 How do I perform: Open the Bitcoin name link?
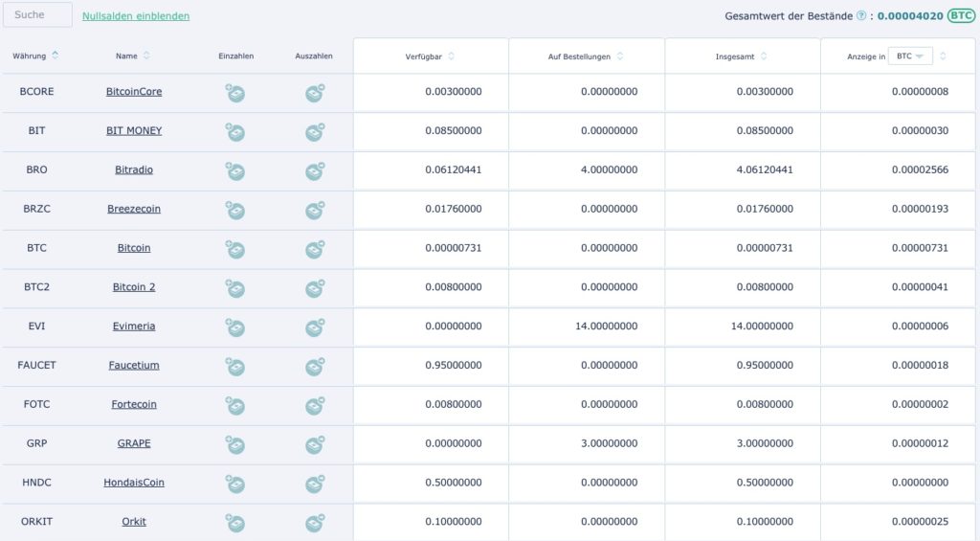[134, 248]
